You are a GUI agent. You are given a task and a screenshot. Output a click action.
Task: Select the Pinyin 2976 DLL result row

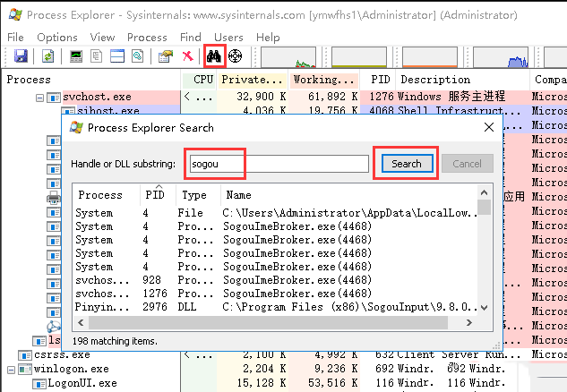click(276, 307)
